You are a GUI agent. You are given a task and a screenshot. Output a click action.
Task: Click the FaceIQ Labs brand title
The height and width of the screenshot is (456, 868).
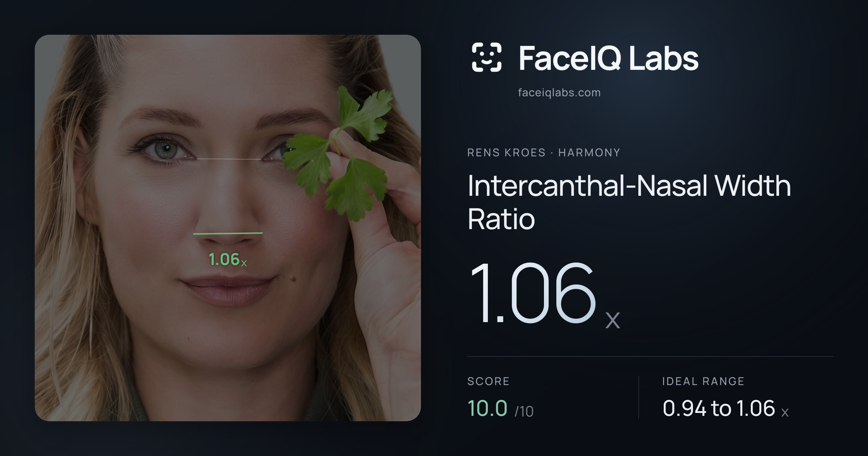[608, 58]
